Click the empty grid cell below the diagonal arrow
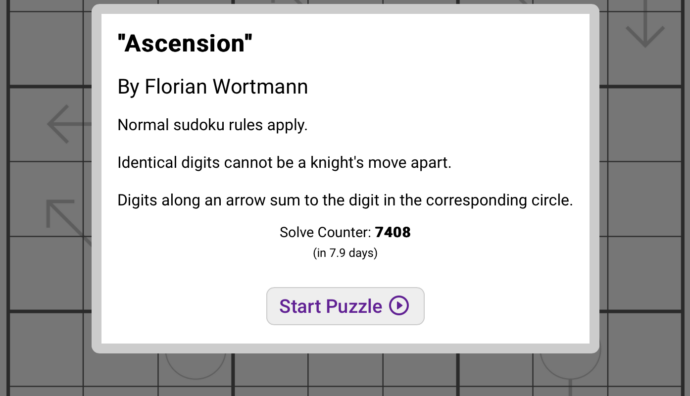Screen dimensions: 690x396 [x=46, y=273]
